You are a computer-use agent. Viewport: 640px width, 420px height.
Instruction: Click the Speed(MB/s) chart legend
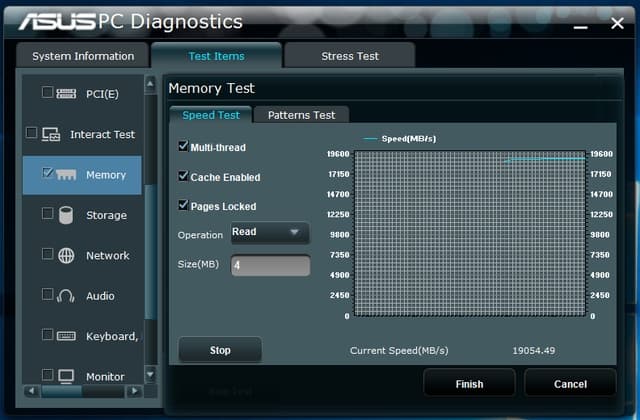(x=400, y=139)
